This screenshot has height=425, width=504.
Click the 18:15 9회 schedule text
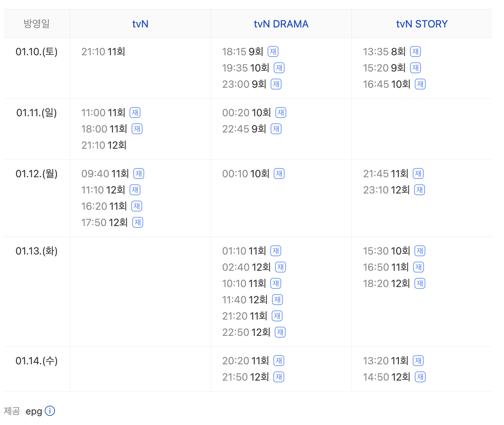(x=243, y=52)
